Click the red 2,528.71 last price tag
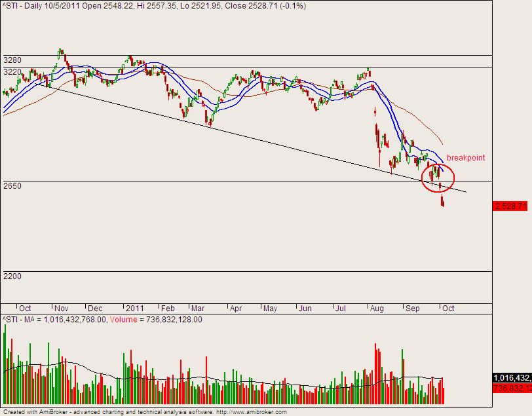Viewport: 532px width, 416px height. pyautogui.click(x=510, y=206)
